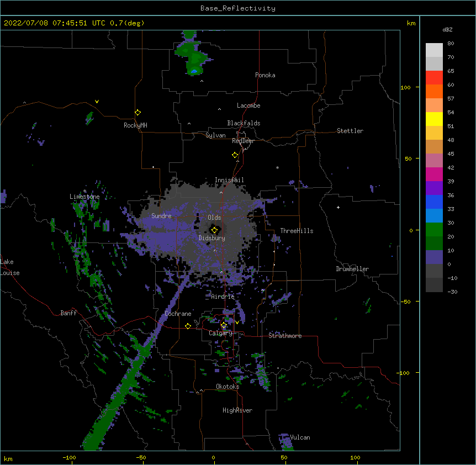Click the Banff town label
The width and height of the screenshot is (476, 465).
(x=68, y=313)
